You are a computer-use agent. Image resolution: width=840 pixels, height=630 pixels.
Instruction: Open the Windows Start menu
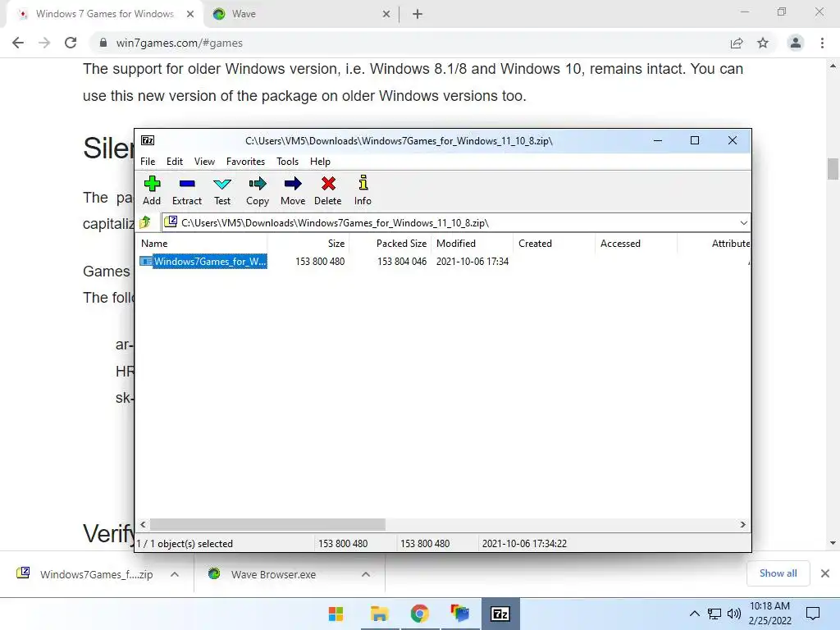336,614
